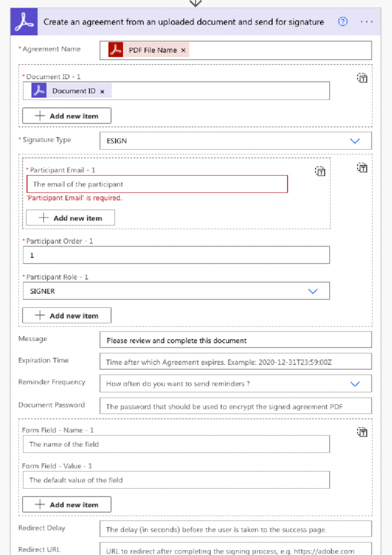Click the Document ID token icon

(39, 91)
